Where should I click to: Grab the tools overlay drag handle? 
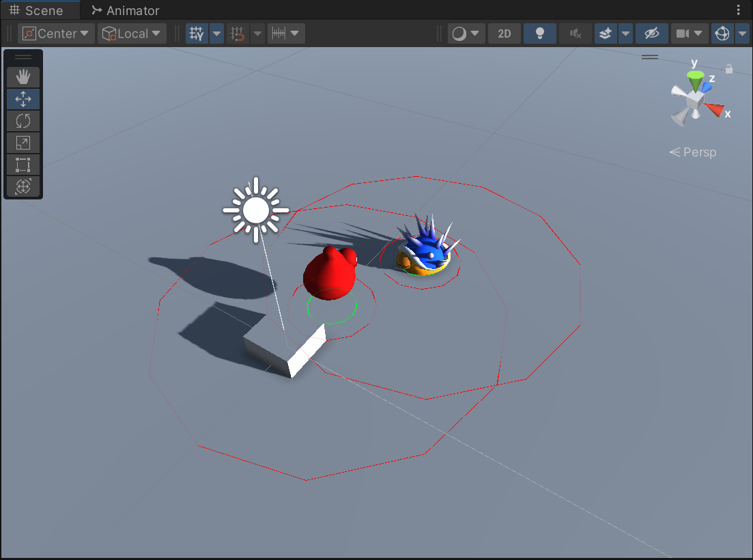coord(23,57)
